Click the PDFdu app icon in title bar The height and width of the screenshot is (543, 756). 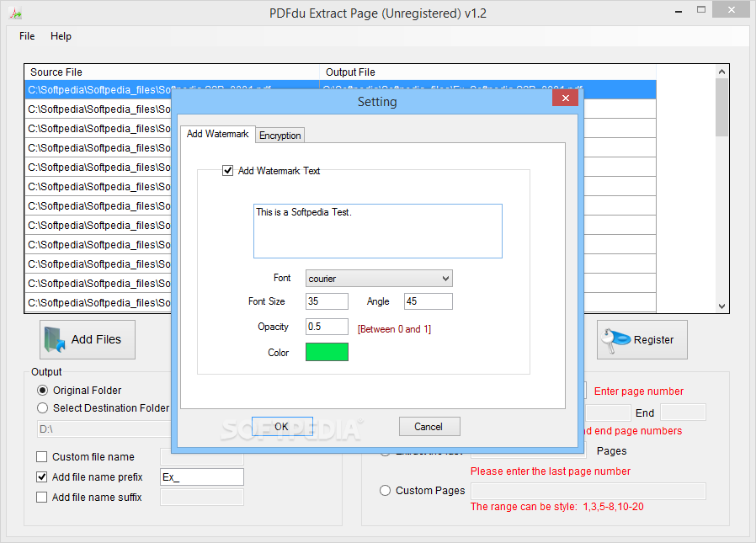click(x=15, y=13)
